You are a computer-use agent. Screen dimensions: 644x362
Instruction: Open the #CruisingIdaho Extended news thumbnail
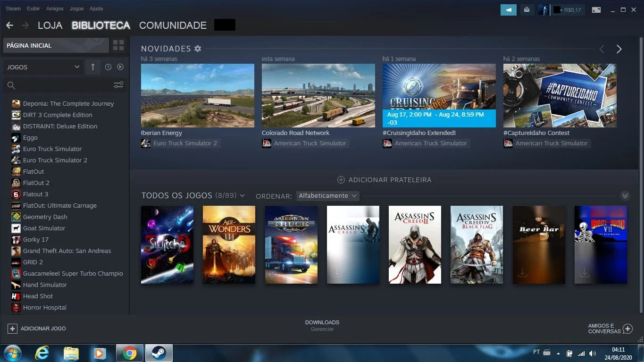pos(439,95)
